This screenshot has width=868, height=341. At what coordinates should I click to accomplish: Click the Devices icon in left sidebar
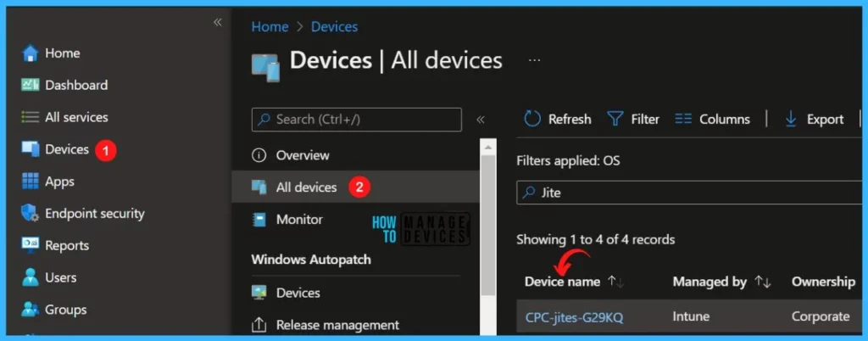(x=31, y=149)
